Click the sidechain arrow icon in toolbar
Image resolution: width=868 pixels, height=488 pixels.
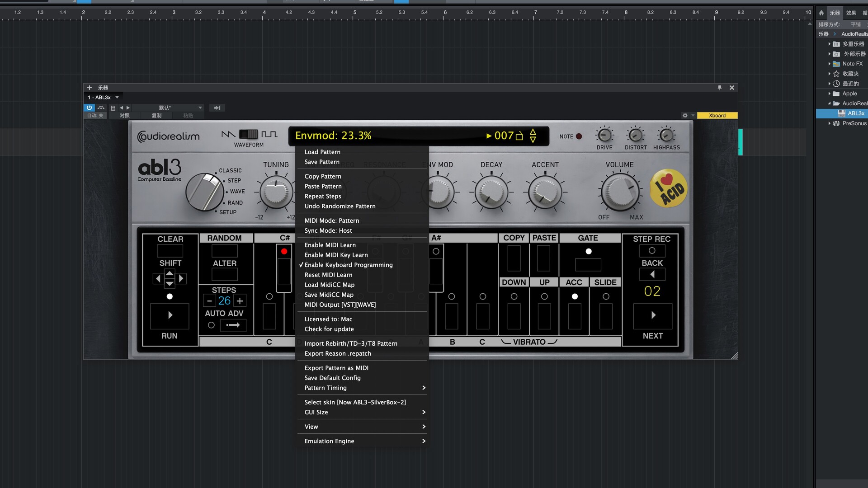coord(217,108)
